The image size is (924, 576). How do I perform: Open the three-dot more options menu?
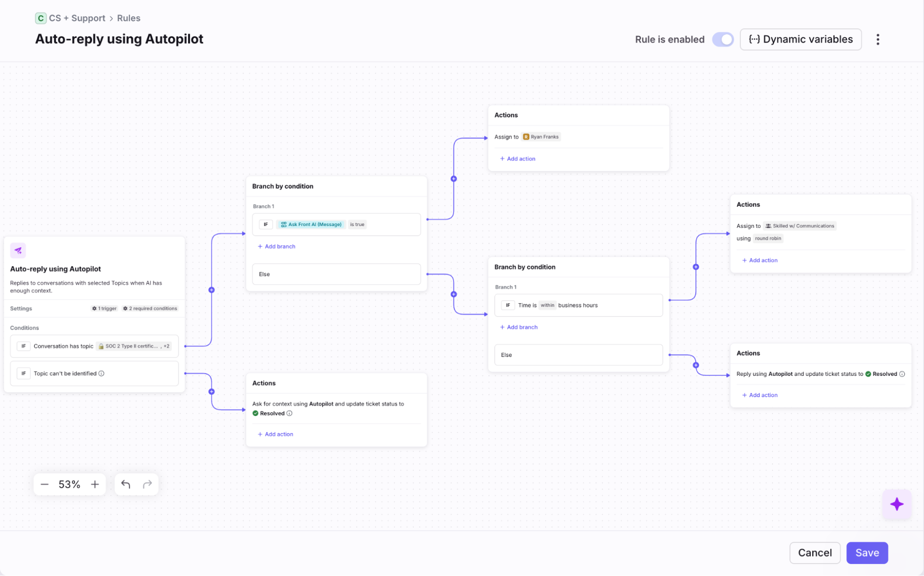877,39
